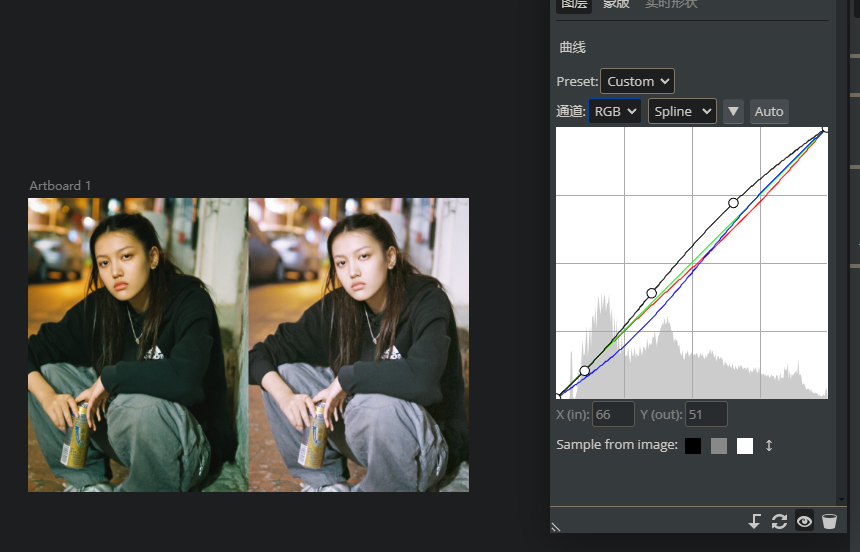The width and height of the screenshot is (860, 552).
Task: Open the Spline curve type dropdown
Action: [x=682, y=111]
